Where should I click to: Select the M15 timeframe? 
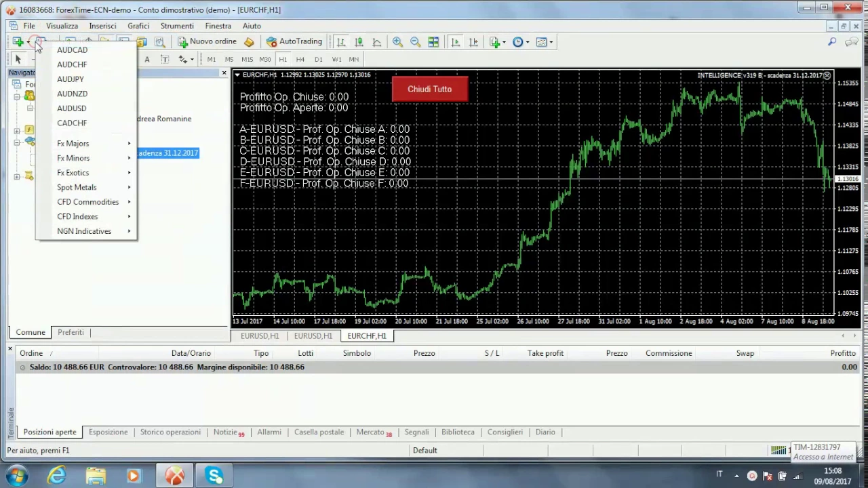point(247,60)
